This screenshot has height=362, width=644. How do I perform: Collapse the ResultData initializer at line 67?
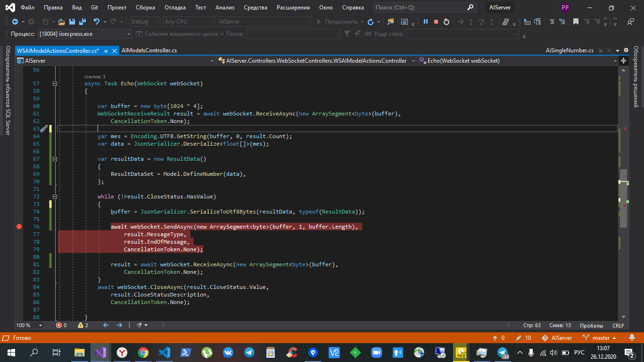pyautogui.click(x=55, y=159)
